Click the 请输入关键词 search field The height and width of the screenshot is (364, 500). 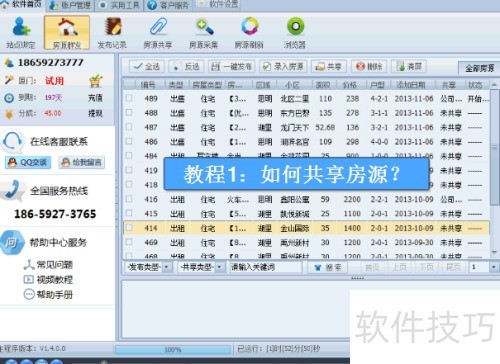(x=265, y=267)
